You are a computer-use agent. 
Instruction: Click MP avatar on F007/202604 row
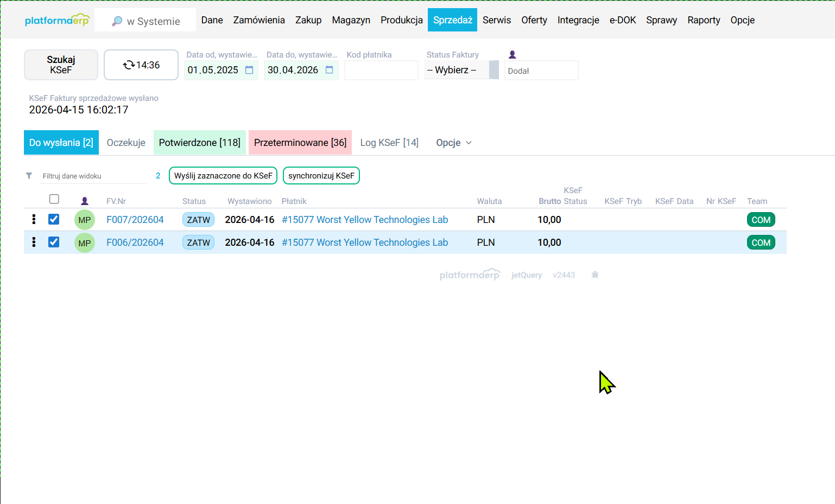(84, 220)
